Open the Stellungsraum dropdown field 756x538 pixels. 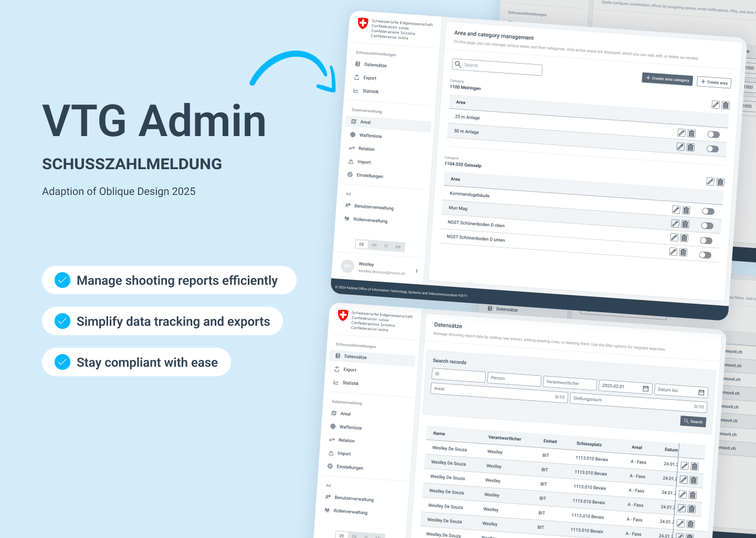[x=638, y=402]
